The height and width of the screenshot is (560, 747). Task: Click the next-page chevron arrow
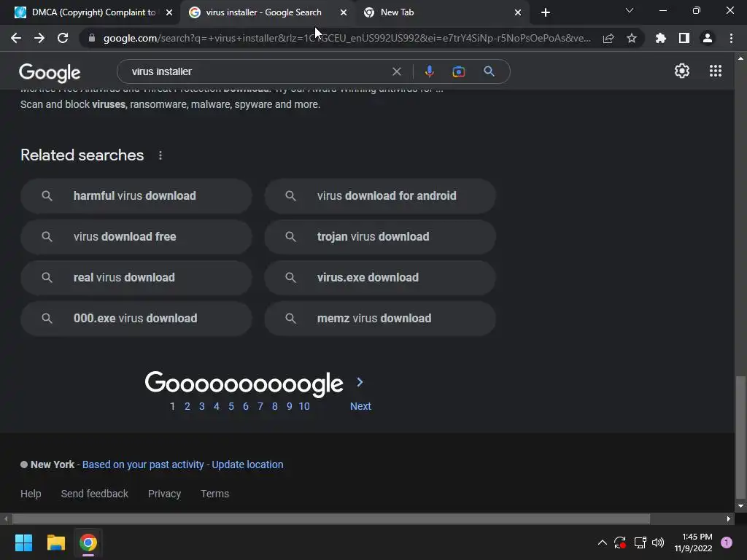tap(360, 382)
